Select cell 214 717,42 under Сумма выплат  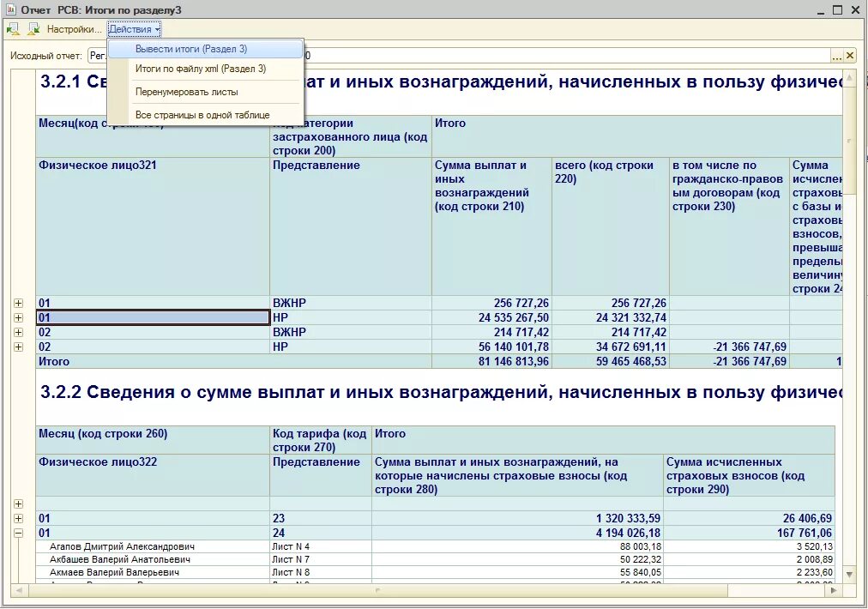[491, 332]
